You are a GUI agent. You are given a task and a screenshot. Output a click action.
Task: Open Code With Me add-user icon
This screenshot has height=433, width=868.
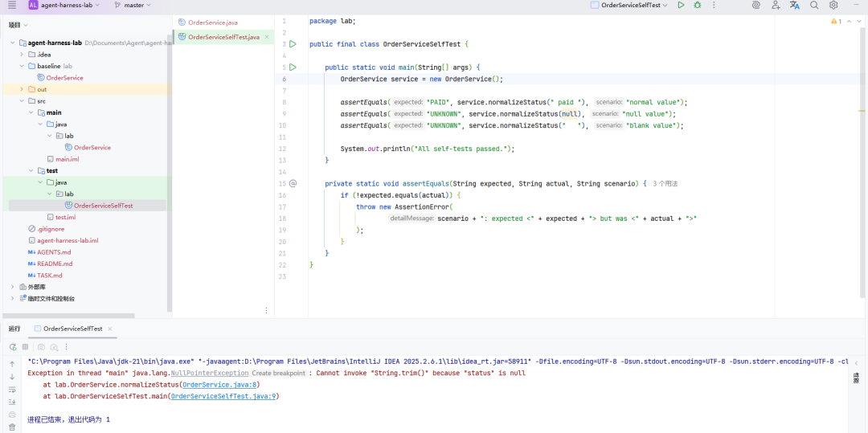[776, 5]
